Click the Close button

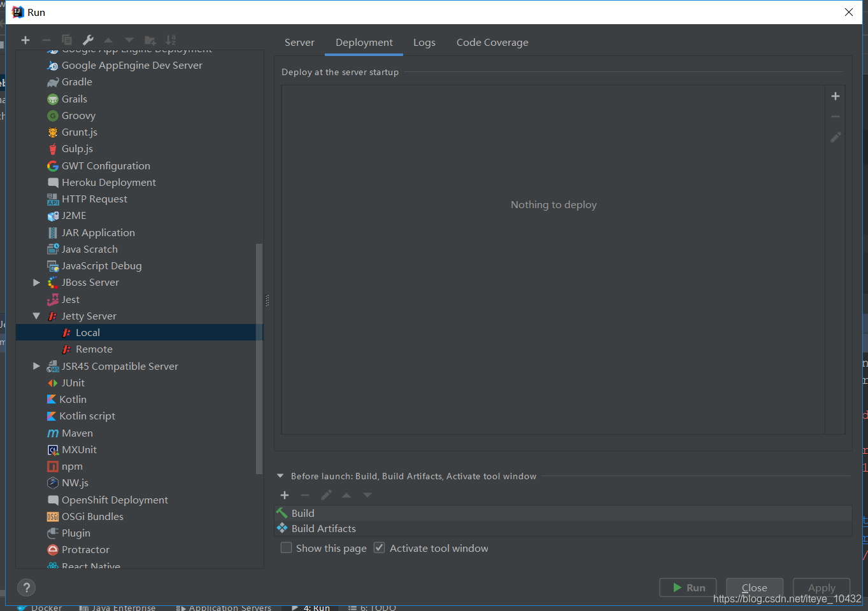(755, 587)
